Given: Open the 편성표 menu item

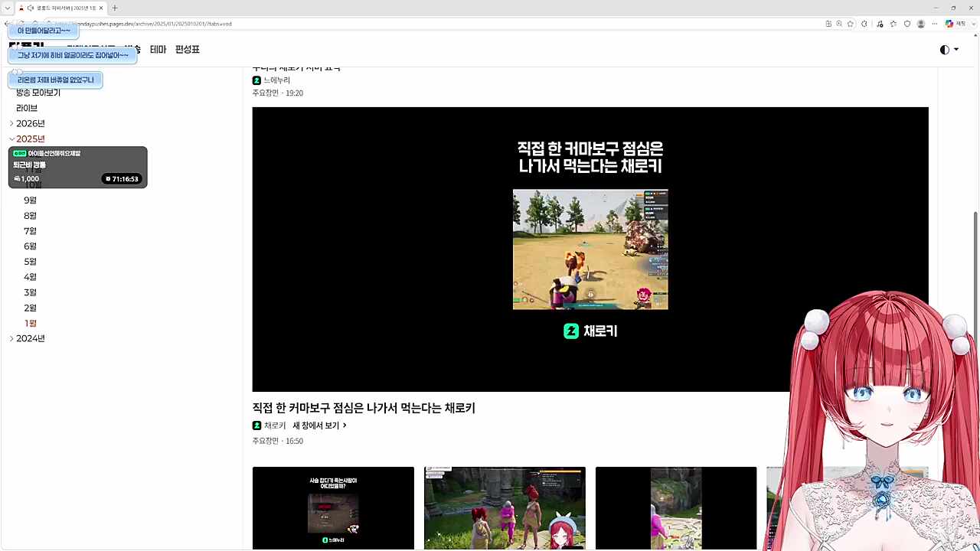Looking at the screenshot, I should (188, 50).
